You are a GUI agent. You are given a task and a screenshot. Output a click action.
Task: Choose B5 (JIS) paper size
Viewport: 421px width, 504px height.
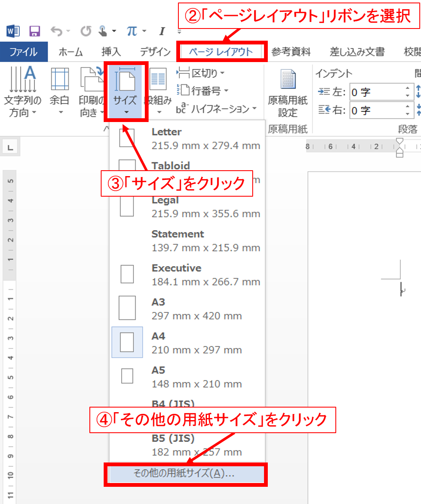[187, 445]
